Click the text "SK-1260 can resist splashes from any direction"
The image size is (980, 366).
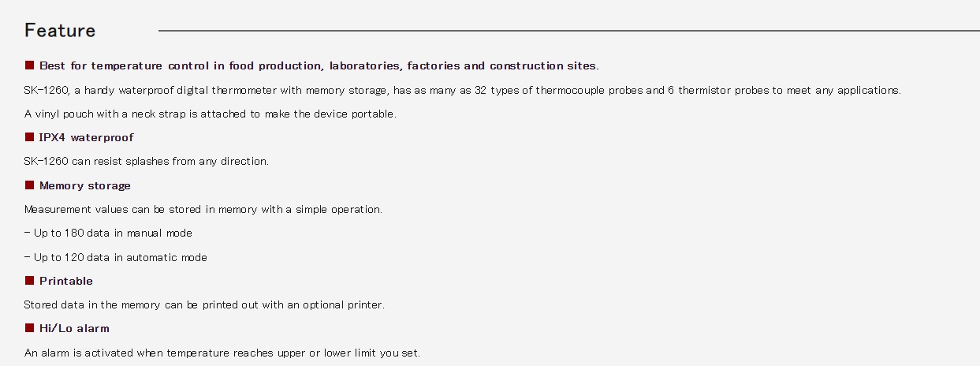point(147,162)
